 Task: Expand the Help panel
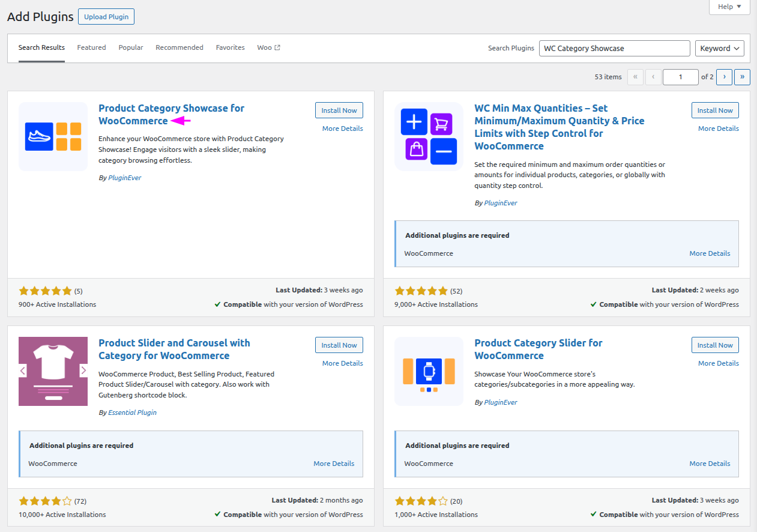click(729, 7)
